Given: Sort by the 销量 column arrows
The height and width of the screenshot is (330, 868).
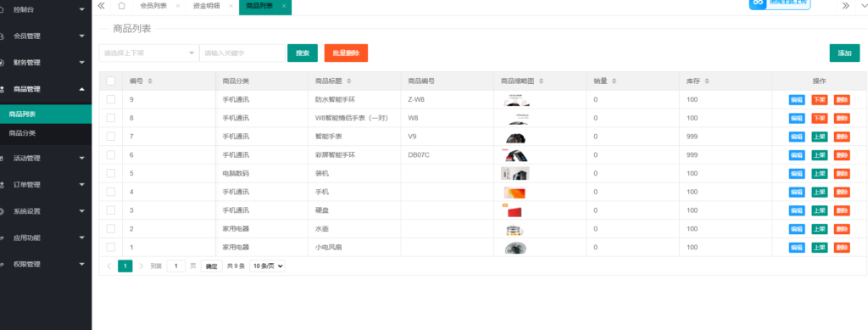Looking at the screenshot, I should [615, 81].
